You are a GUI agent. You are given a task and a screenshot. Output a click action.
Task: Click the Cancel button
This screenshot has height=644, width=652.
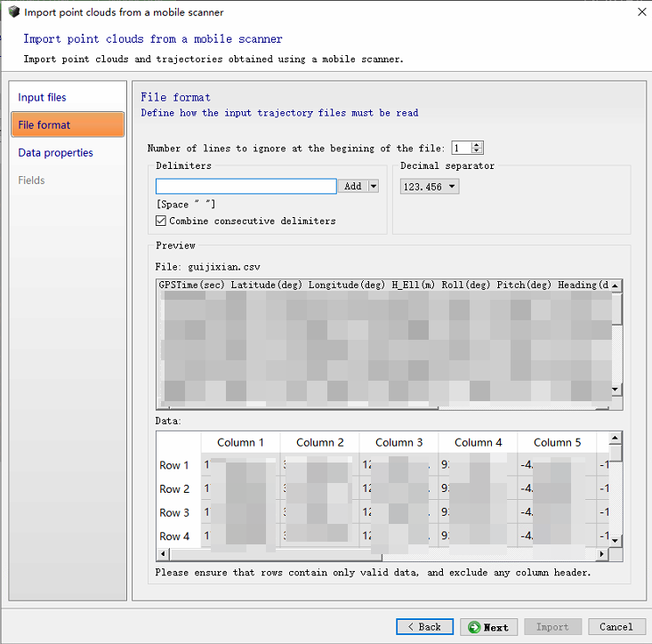[616, 626]
